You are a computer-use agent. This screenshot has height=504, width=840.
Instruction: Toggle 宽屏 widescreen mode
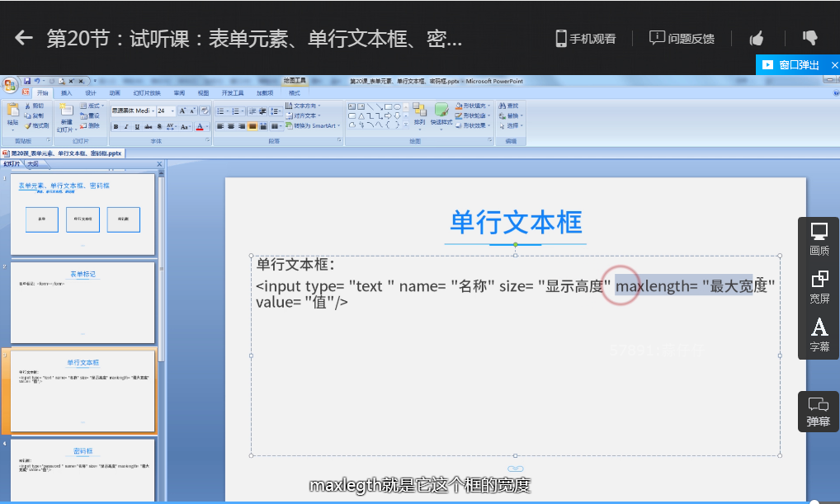coord(819,288)
